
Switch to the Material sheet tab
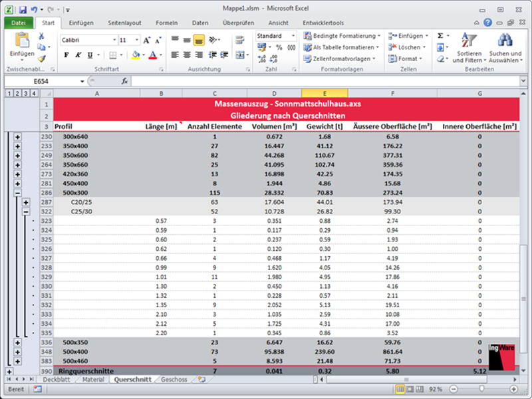(x=93, y=380)
